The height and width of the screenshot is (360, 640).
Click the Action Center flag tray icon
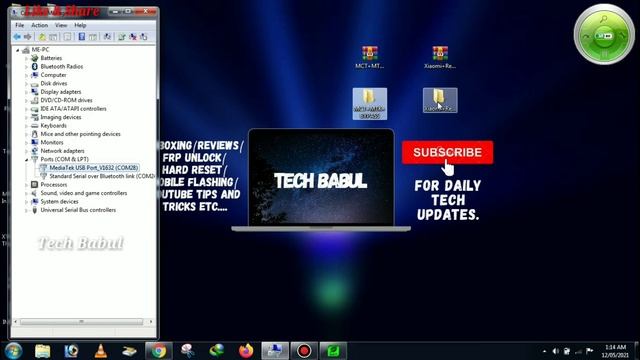click(589, 351)
